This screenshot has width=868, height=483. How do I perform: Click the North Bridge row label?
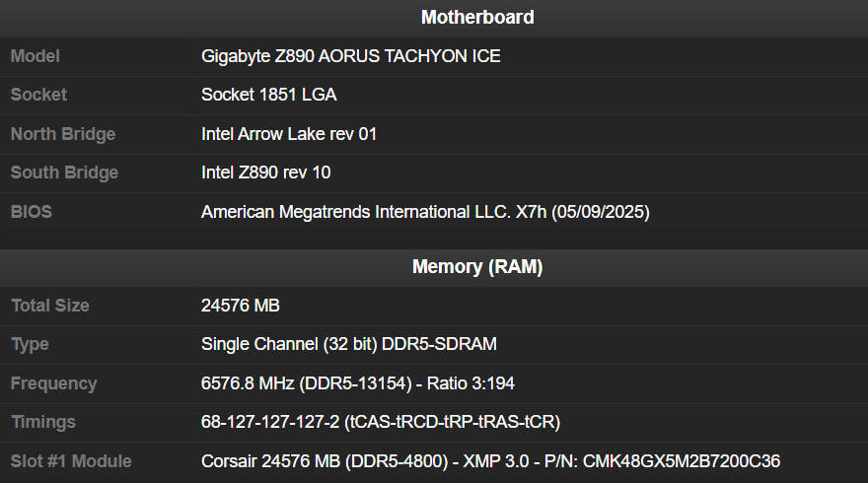pyautogui.click(x=62, y=134)
